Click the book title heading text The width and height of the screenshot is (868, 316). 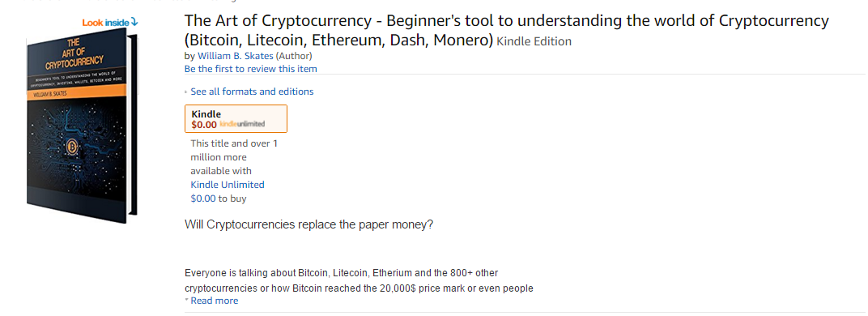507,31
